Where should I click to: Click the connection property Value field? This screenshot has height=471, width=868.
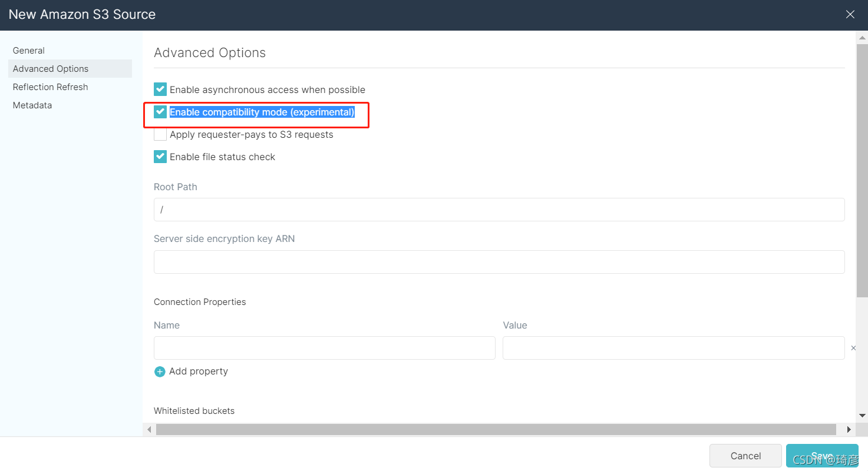tap(673, 348)
